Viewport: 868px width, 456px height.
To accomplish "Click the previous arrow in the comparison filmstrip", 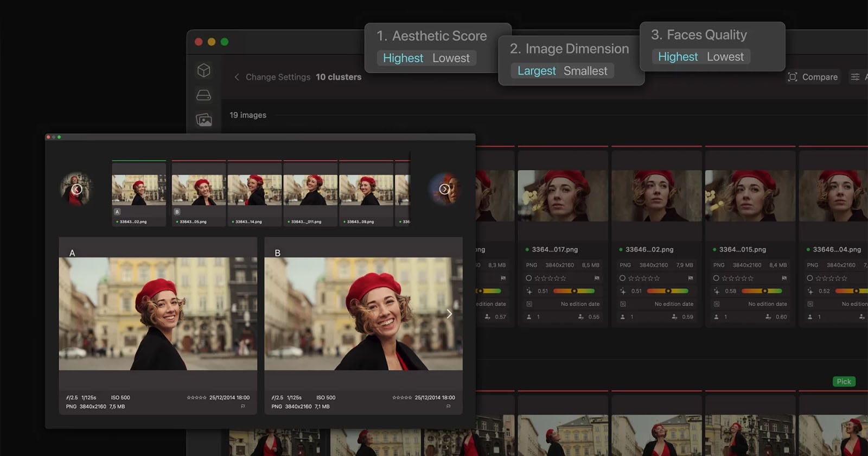I will coord(76,189).
